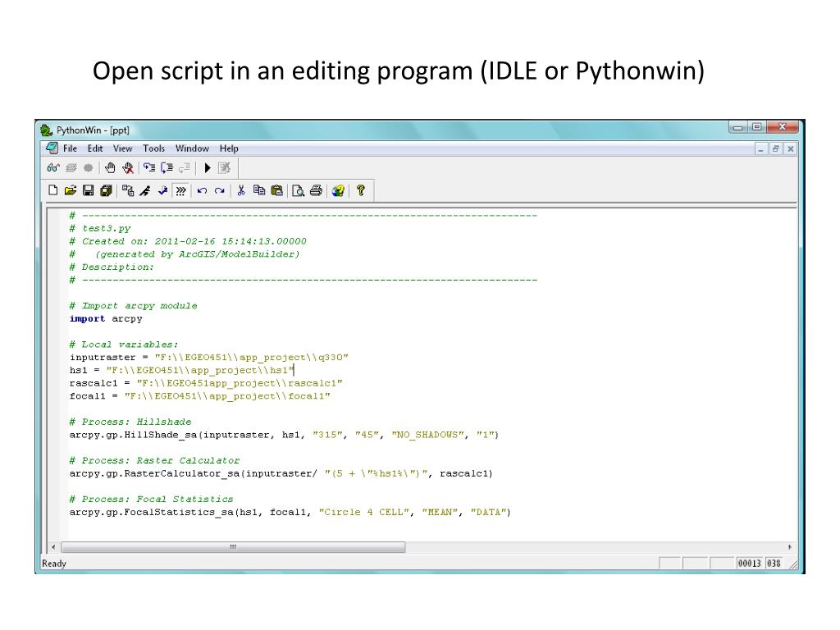Create a new file with New icon
The height and width of the screenshot is (630, 840).
click(x=53, y=190)
